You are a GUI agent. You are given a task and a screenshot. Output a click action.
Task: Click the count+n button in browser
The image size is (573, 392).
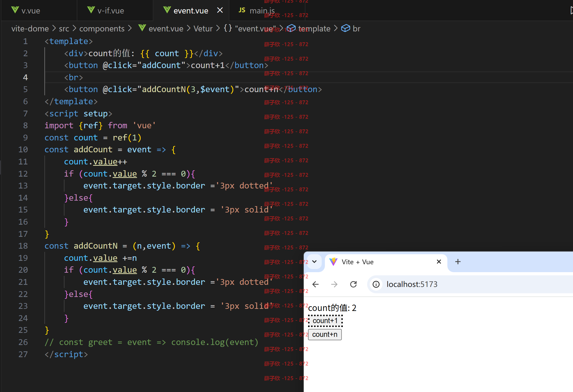point(325,334)
